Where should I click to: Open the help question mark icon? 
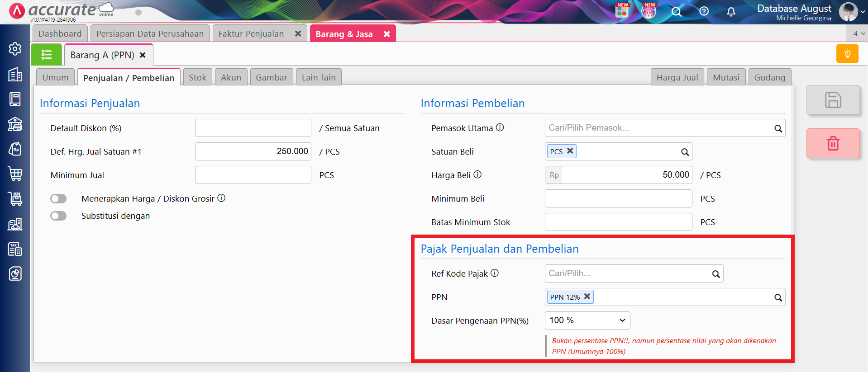click(704, 11)
